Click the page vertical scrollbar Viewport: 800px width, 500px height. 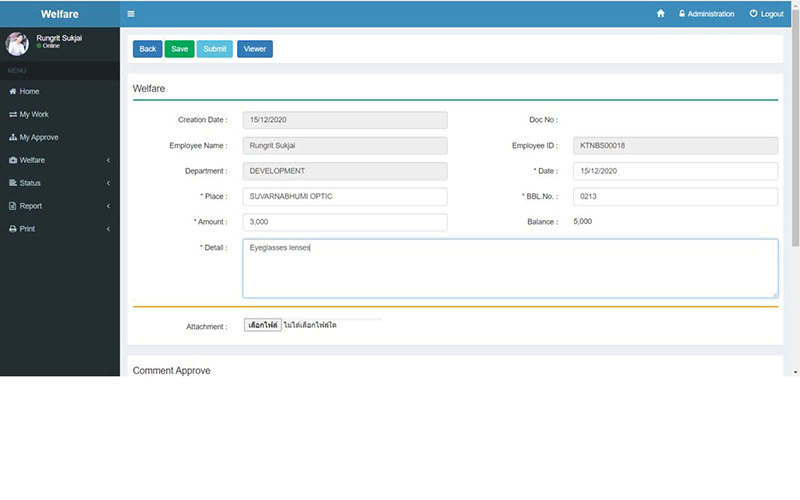click(x=795, y=130)
